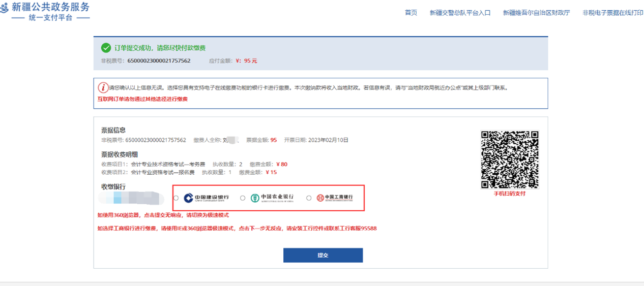Click the China Construction Bank logo
The height and width of the screenshot is (286, 644).
click(207, 198)
